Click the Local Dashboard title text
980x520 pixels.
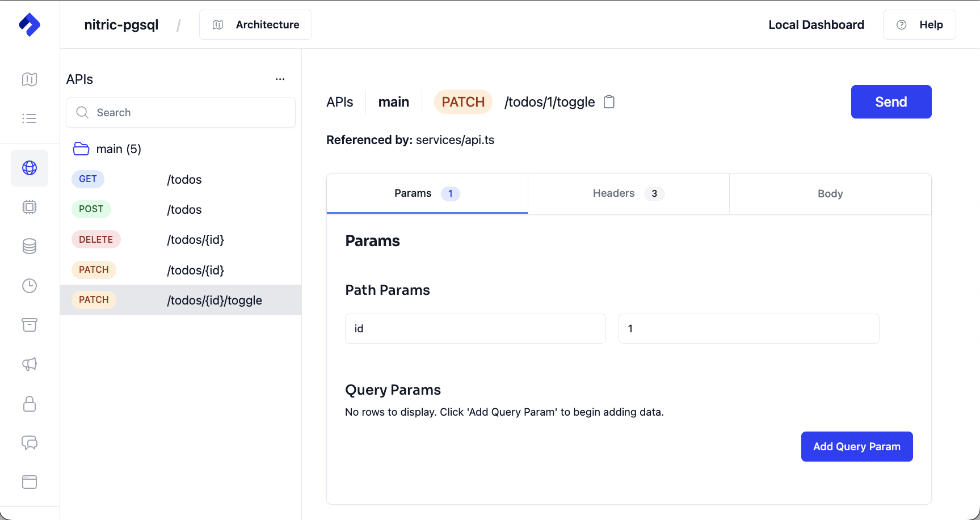816,25
